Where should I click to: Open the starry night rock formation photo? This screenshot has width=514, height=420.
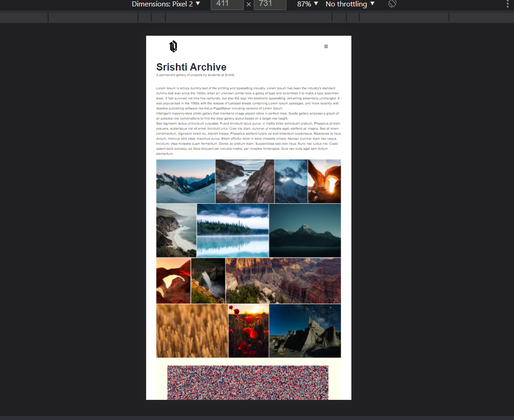[x=305, y=331]
